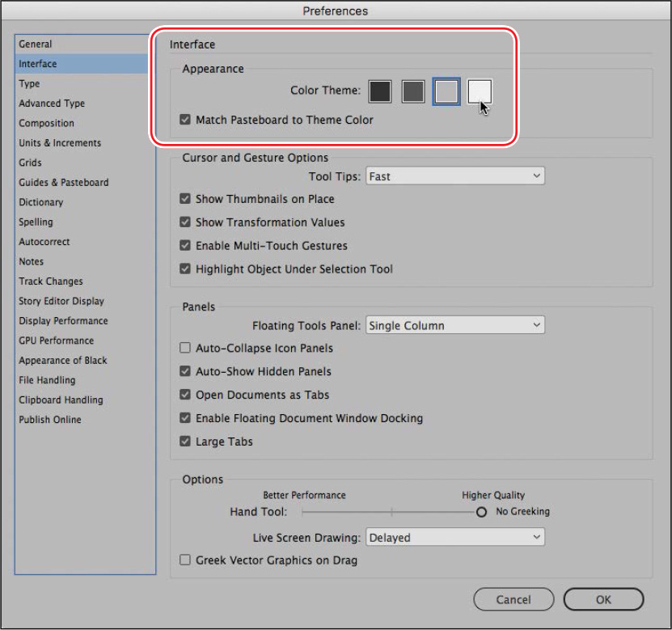Disable the Large Tabs checkbox

tap(185, 442)
